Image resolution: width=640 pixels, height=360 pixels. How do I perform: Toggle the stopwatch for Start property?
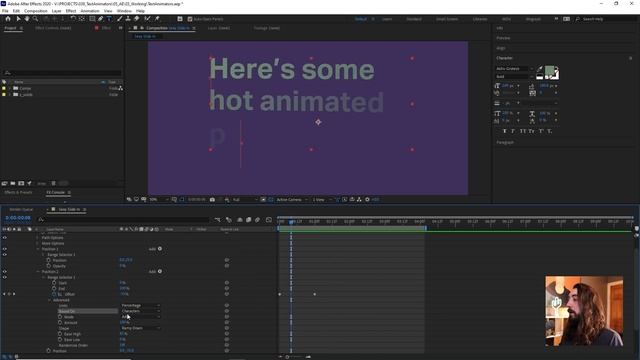click(x=54, y=282)
